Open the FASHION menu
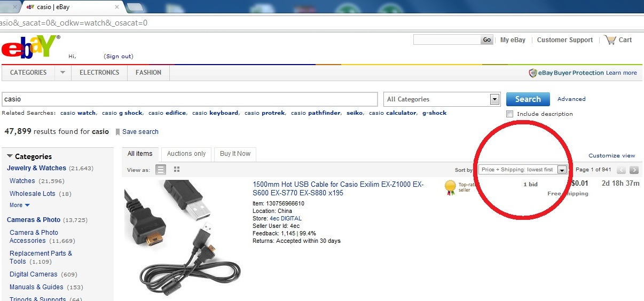This screenshot has height=301, width=644. click(x=148, y=73)
